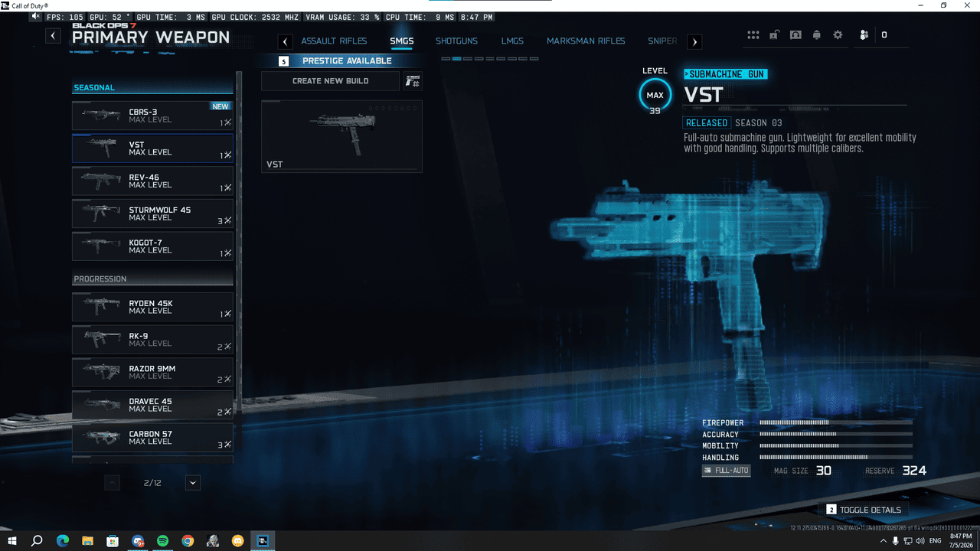The image size is (980, 551).
Task: Open Google Chrome from taskbar
Action: coord(188,541)
